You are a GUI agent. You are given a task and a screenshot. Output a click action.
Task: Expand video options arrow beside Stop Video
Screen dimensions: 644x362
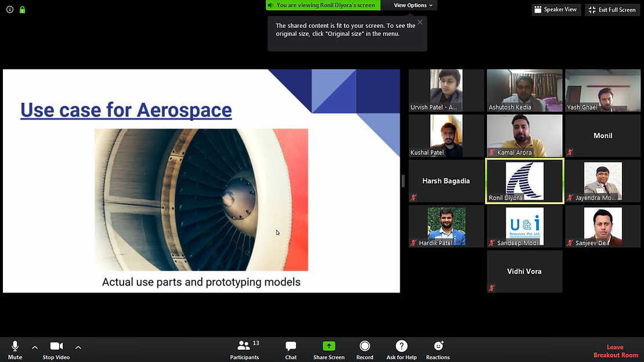(x=78, y=347)
